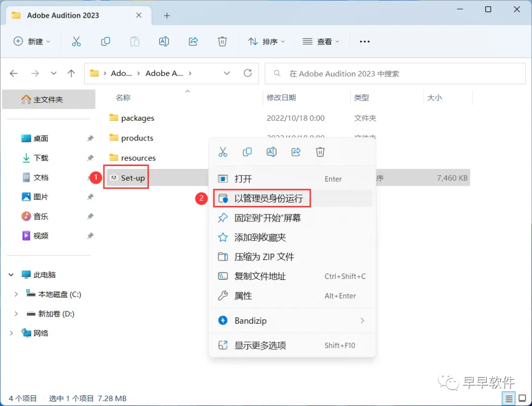
Task: Open 属性 from the context menu
Action: coord(292,296)
